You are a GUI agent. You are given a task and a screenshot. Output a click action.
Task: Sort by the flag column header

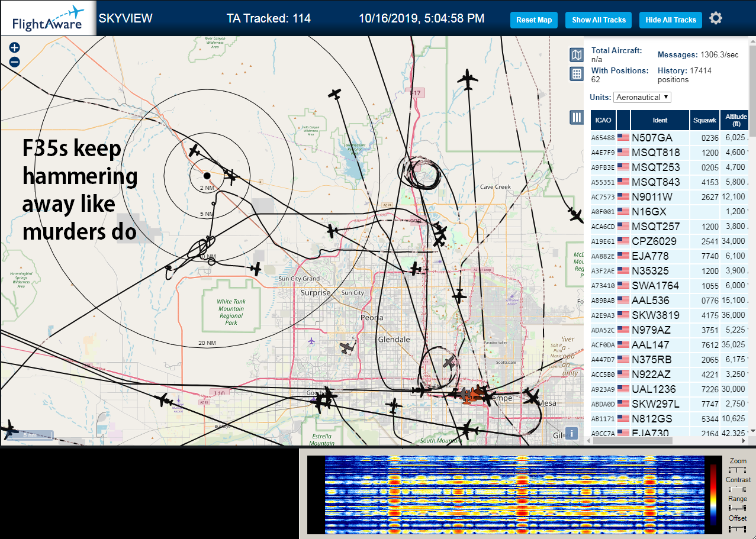click(623, 120)
